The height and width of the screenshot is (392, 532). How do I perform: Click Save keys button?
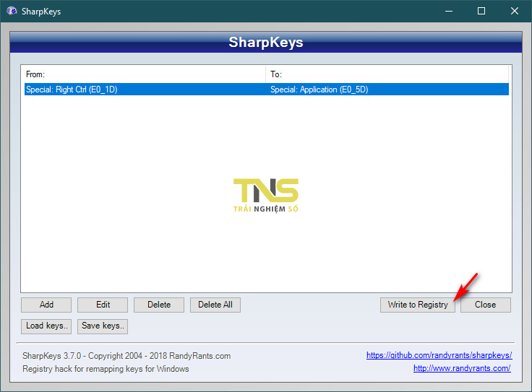tap(103, 326)
